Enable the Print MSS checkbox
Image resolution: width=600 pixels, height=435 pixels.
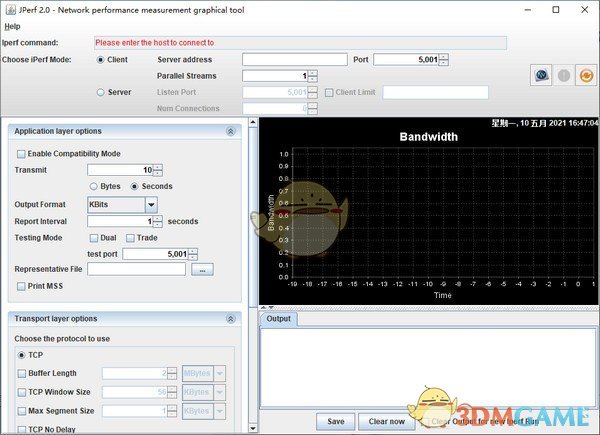(21, 286)
